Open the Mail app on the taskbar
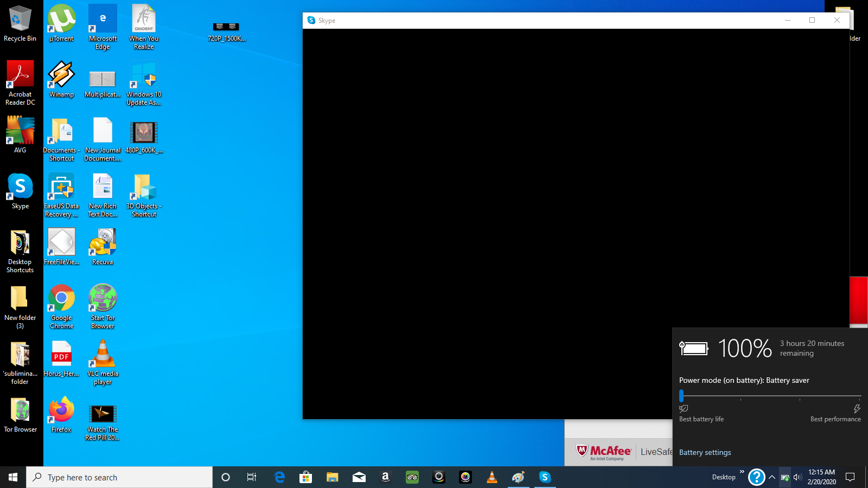The image size is (868, 488). pos(359,477)
